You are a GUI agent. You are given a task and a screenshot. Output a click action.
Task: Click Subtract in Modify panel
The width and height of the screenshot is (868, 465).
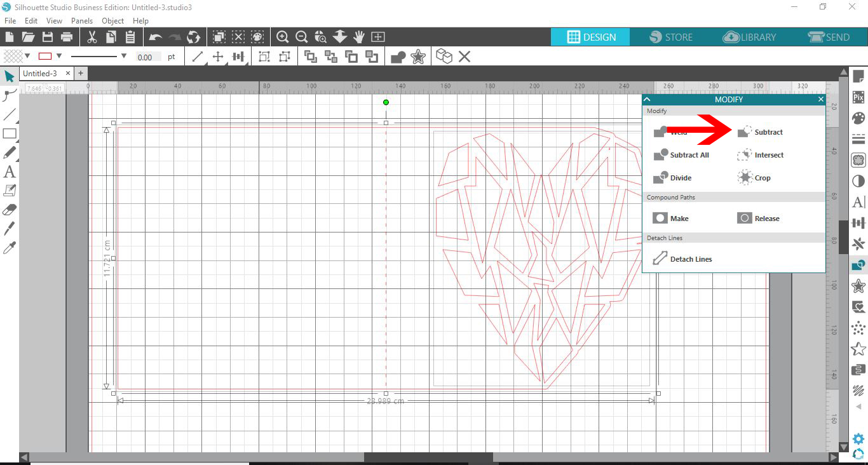[x=760, y=132]
